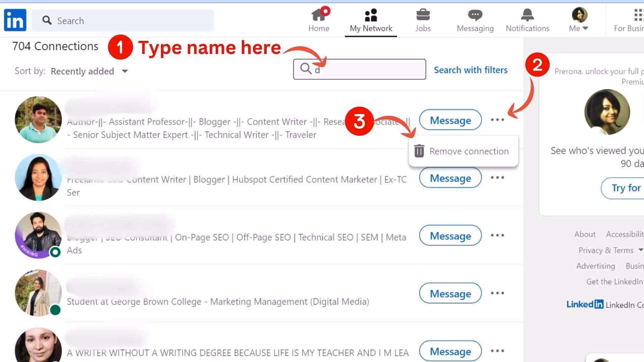This screenshot has height=362, width=644.
Task: Click the magnifier inside the connection search box
Action: coord(305,69)
